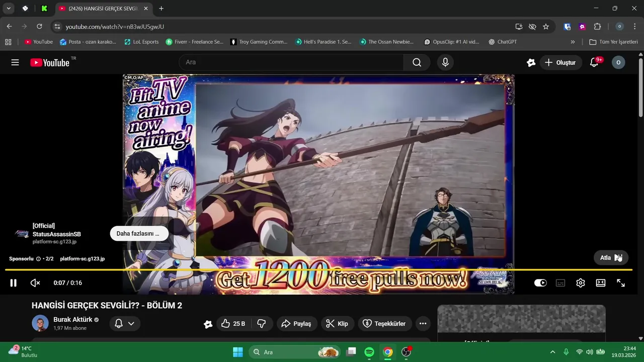Focus the YouTube Ara search field
644x362 pixels.
point(291,62)
